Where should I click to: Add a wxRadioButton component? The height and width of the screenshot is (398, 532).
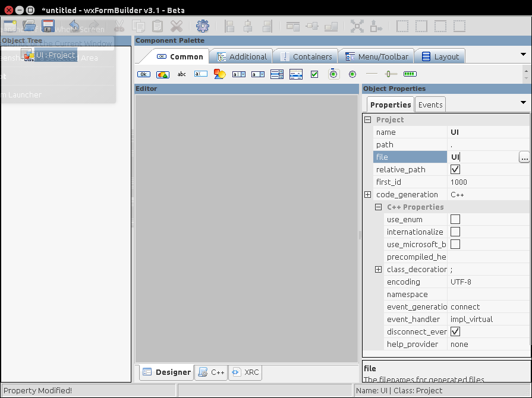click(x=352, y=74)
